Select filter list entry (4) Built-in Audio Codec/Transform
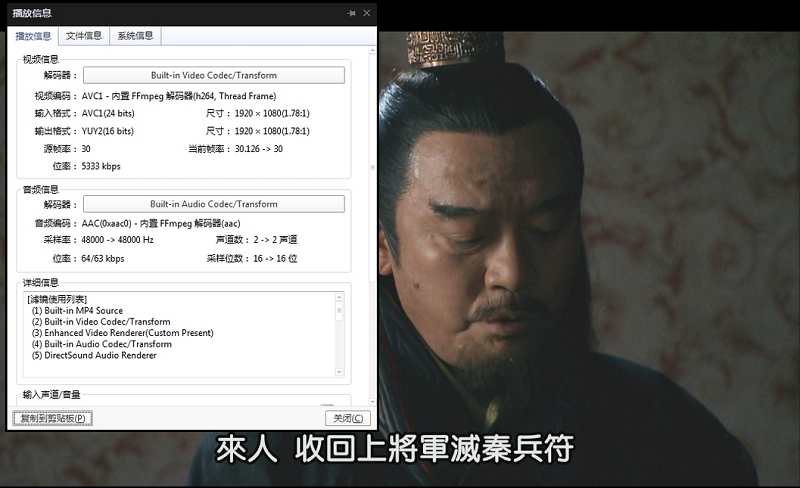Image resolution: width=800 pixels, height=488 pixels. click(100, 344)
